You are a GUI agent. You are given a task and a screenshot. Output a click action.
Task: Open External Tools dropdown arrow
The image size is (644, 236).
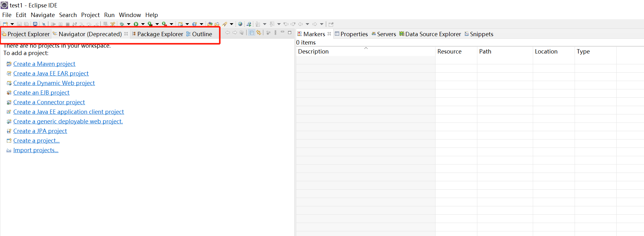pos(171,24)
